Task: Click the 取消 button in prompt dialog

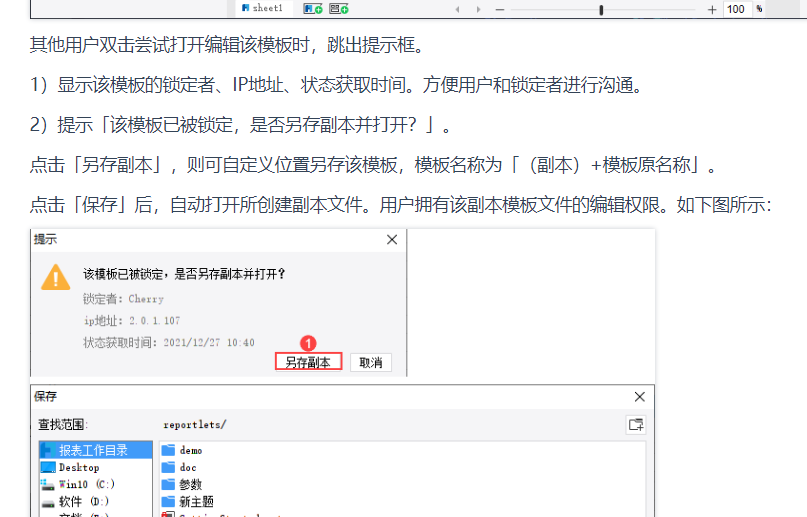Action: (x=371, y=363)
